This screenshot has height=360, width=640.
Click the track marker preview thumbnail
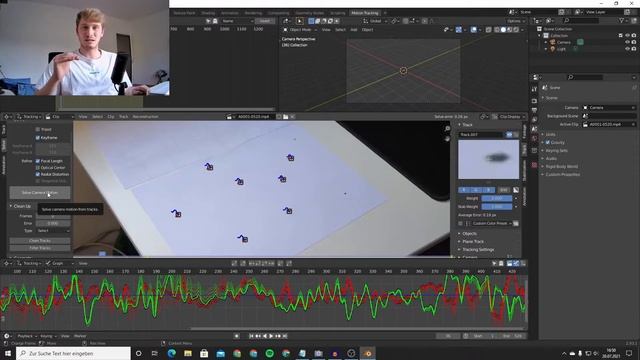[x=489, y=160]
